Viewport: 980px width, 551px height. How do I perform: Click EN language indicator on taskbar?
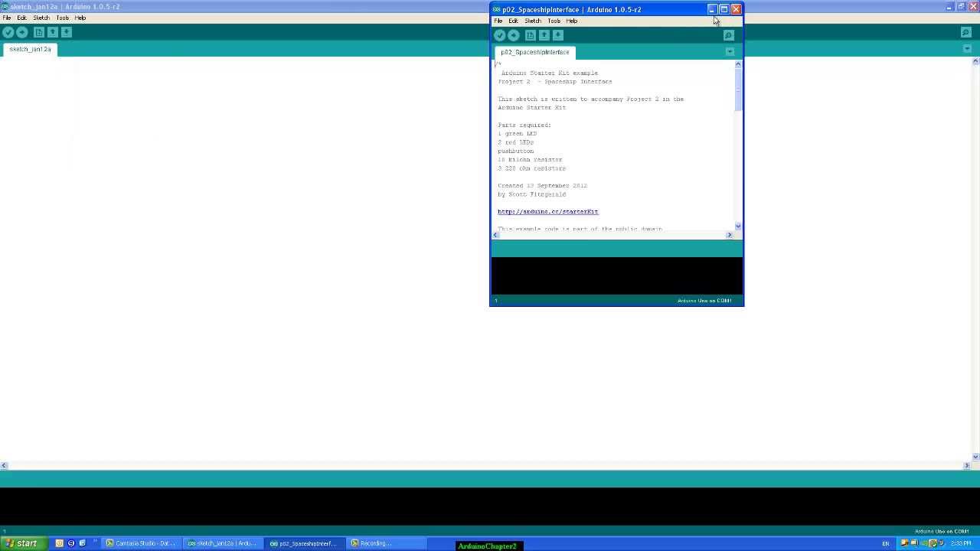pyautogui.click(x=886, y=543)
